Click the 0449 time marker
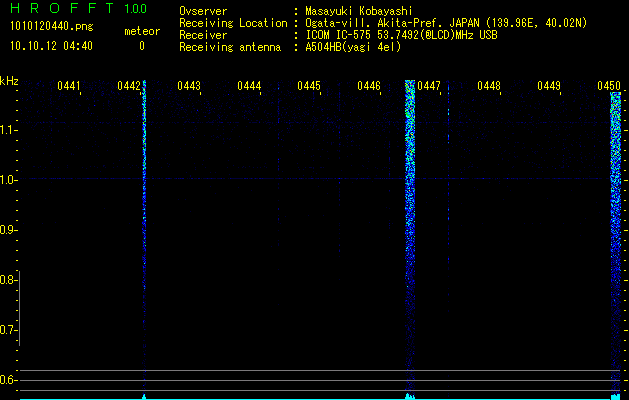629x400 pixels. (549, 86)
